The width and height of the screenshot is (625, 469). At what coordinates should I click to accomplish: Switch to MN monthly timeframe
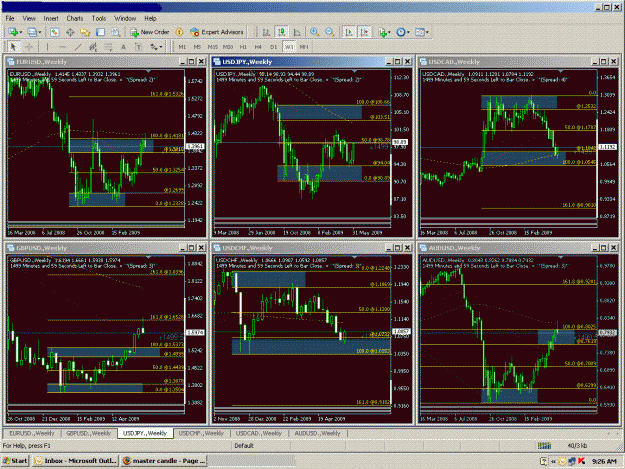coord(304,47)
